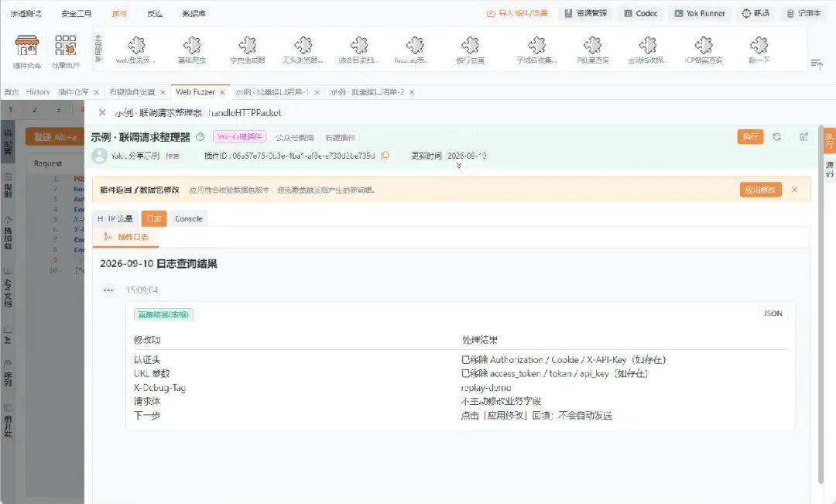Launch the 子域名收集 plugin icon

click(x=536, y=50)
